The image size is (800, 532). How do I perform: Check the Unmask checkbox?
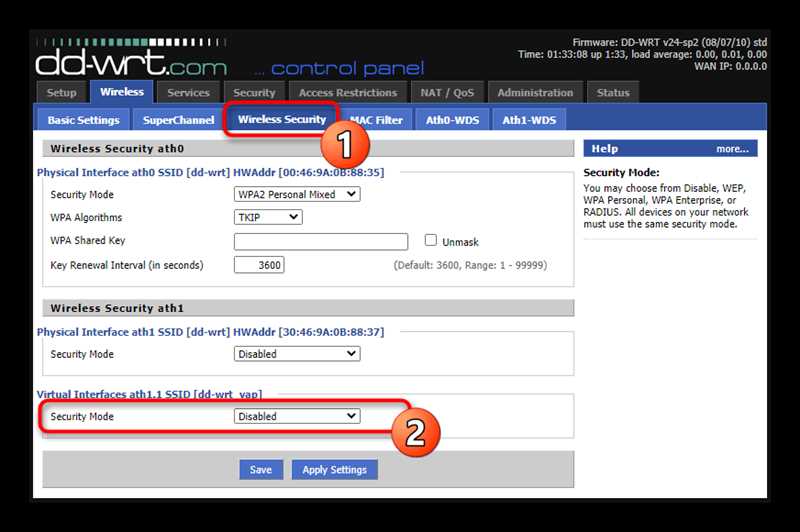[x=431, y=240]
